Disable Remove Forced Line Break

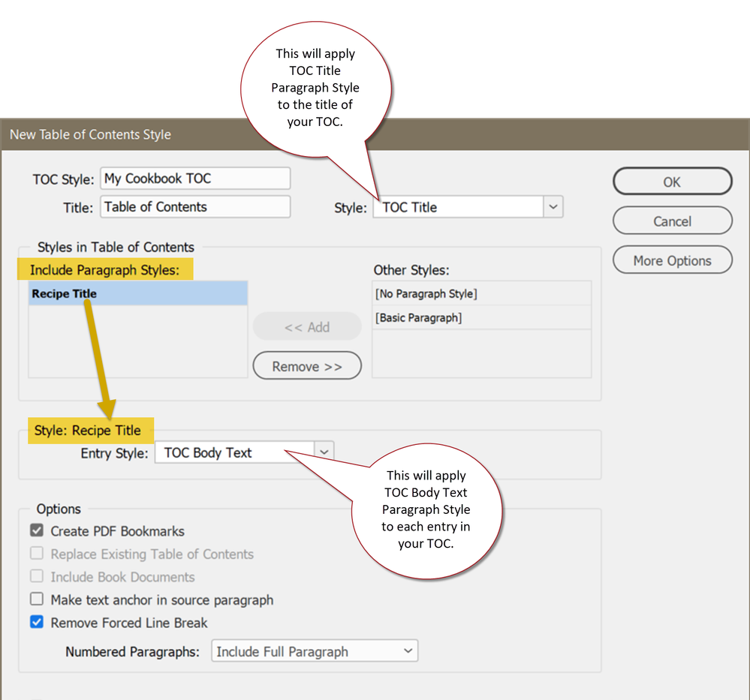pyautogui.click(x=36, y=622)
